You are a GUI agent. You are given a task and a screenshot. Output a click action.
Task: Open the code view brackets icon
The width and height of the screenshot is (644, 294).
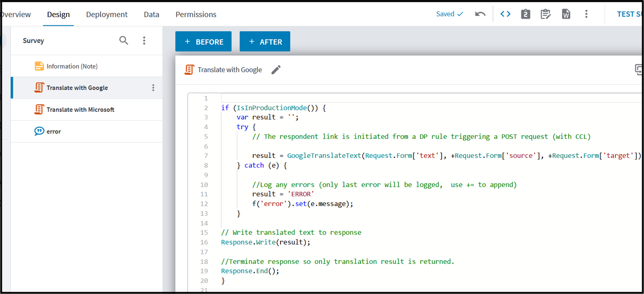[x=506, y=14]
